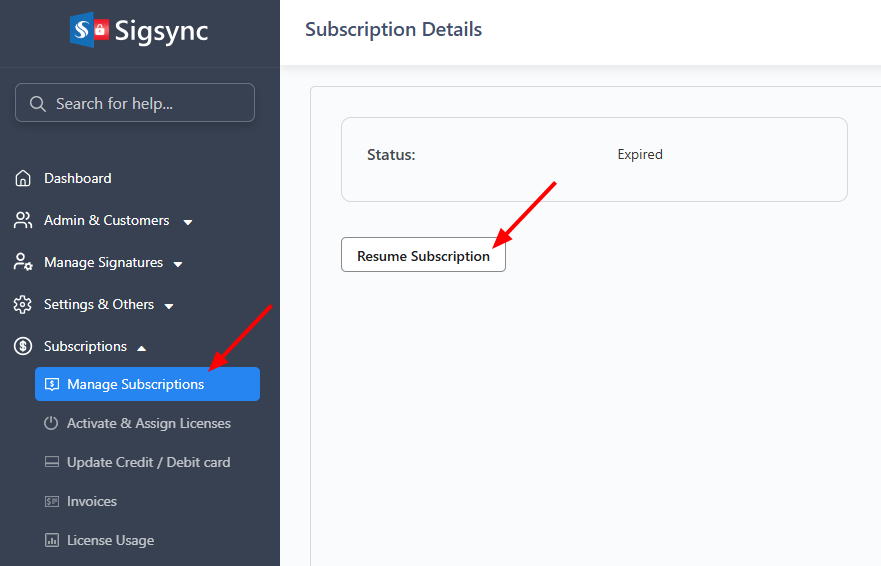881x566 pixels.
Task: Click the magnifier icon in search box
Action: tap(38, 103)
